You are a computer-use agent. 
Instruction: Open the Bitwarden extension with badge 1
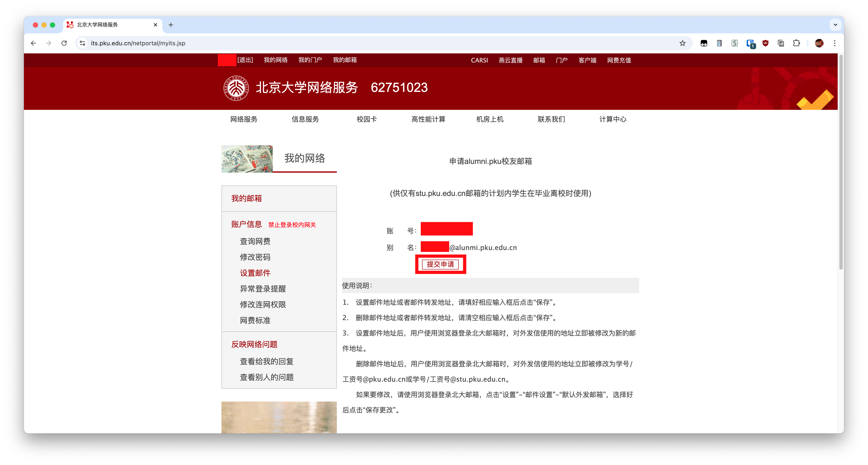[750, 43]
